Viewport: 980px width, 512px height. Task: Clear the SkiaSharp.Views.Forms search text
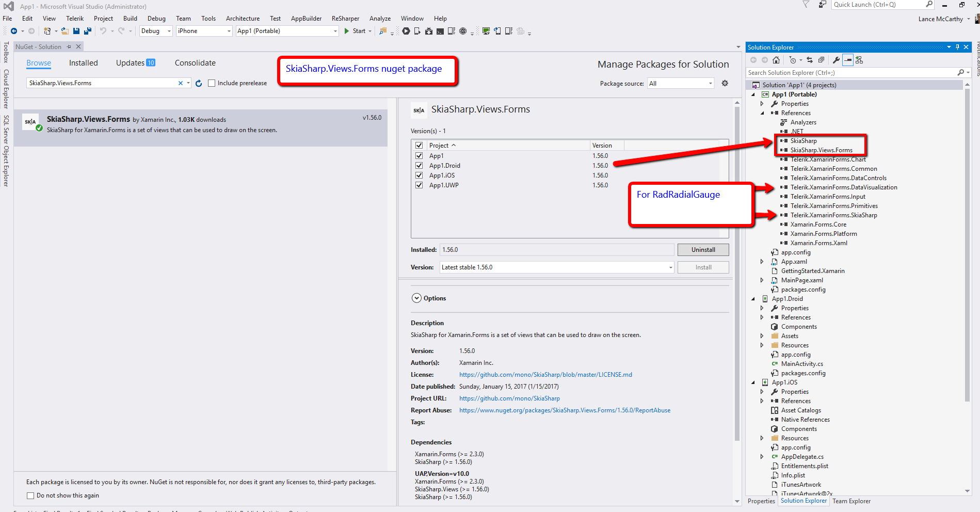tap(181, 83)
